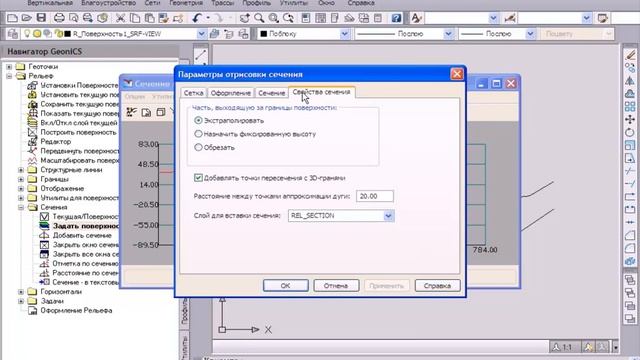
Task: Click the OK button in dialog
Action: 286,285
